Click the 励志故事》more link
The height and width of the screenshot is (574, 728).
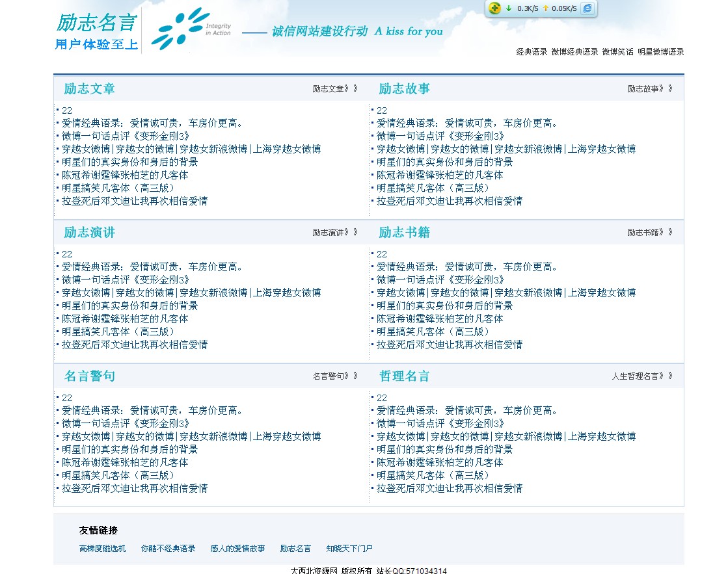pyautogui.click(x=649, y=88)
